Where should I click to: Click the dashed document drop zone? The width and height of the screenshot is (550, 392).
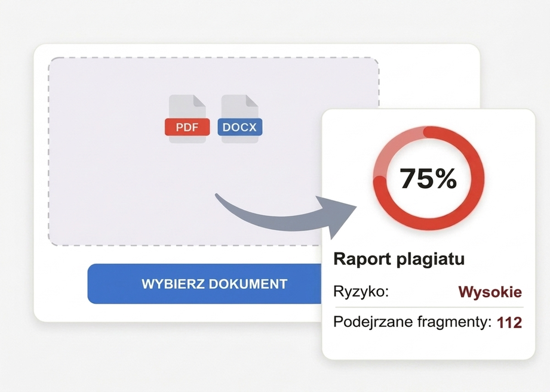point(213,152)
